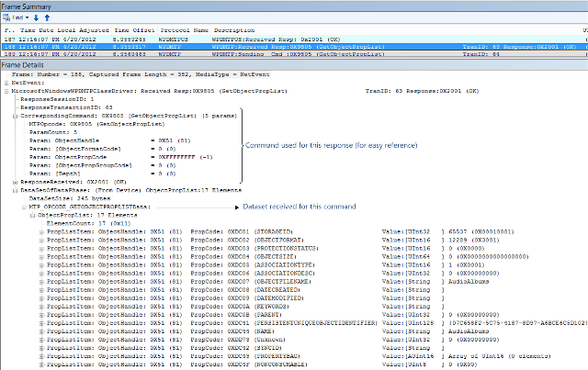
Task: Expand the OBJECTFORMAT PropListItem
Action: tap(41, 241)
